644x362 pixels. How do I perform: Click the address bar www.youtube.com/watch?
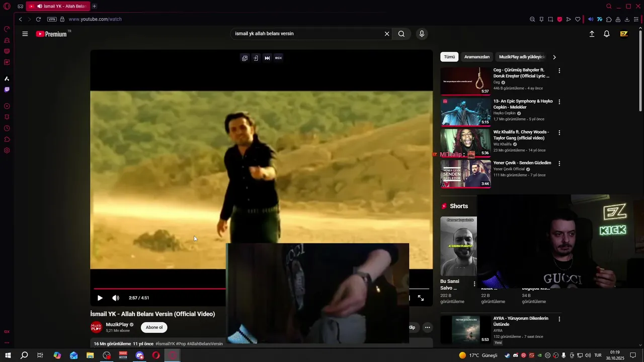pyautogui.click(x=95, y=19)
